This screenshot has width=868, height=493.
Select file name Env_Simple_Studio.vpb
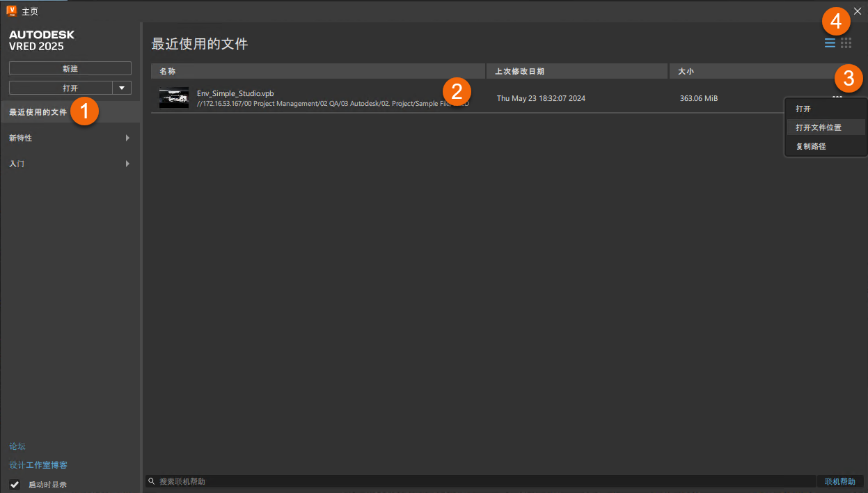235,93
